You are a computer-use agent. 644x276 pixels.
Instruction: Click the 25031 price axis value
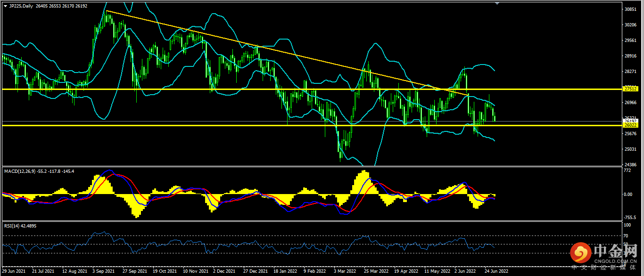[x=630, y=149]
